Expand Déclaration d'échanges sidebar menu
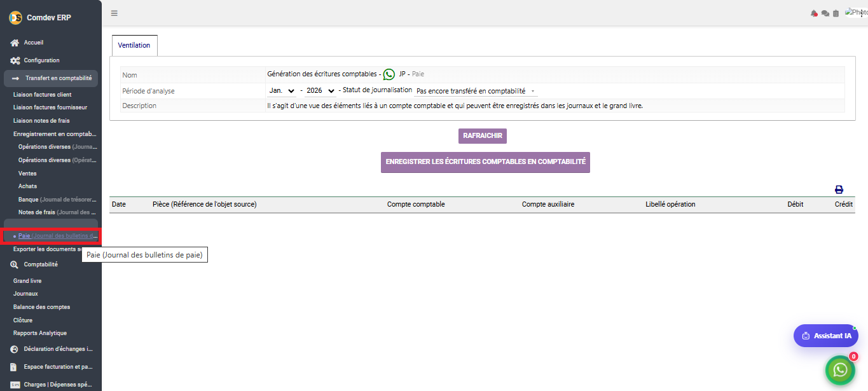The height and width of the screenshot is (391, 868). pos(59,349)
